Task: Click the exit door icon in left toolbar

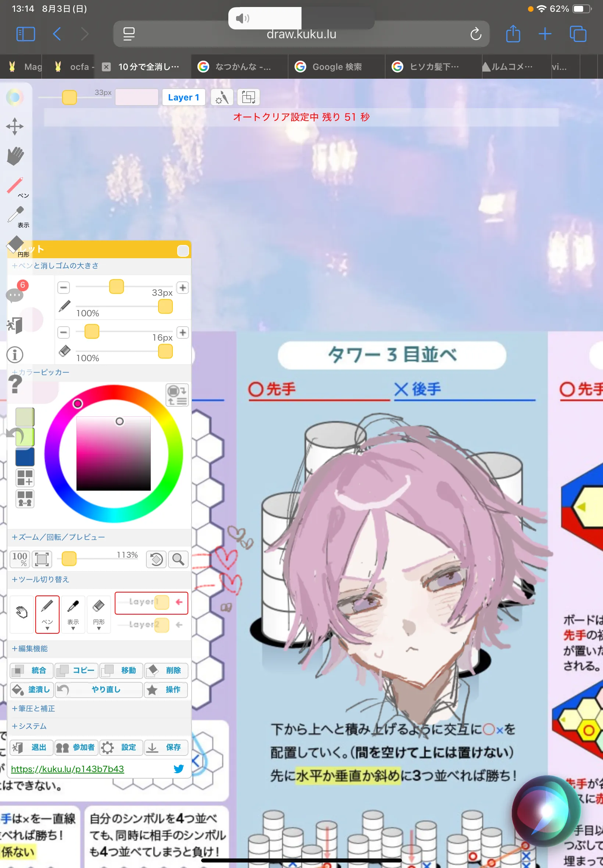Action: [15, 325]
